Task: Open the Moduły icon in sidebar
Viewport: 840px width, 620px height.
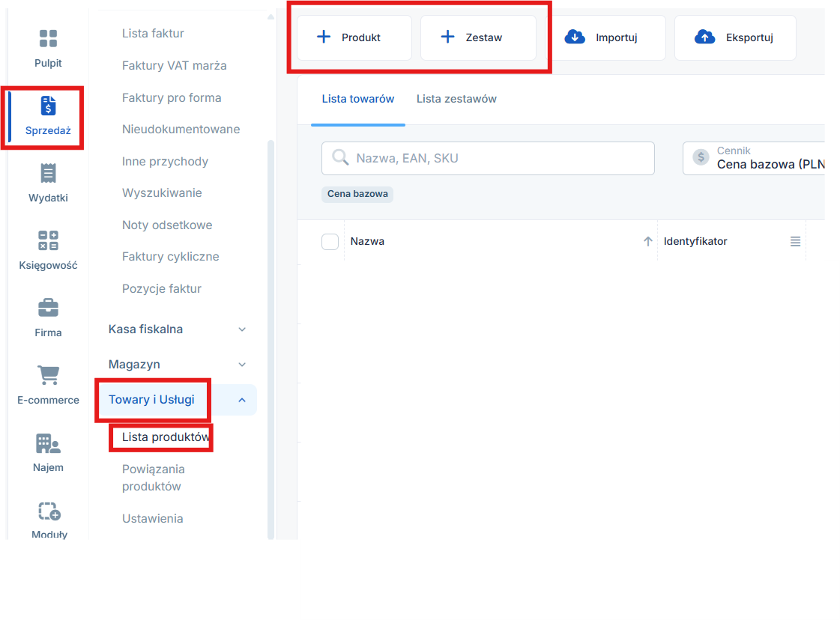Action: [49, 511]
